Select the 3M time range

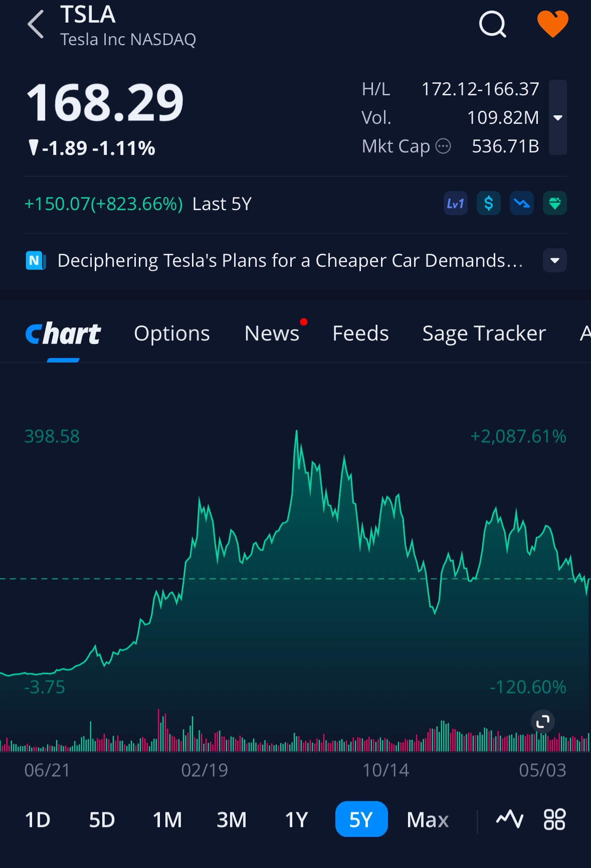(232, 820)
